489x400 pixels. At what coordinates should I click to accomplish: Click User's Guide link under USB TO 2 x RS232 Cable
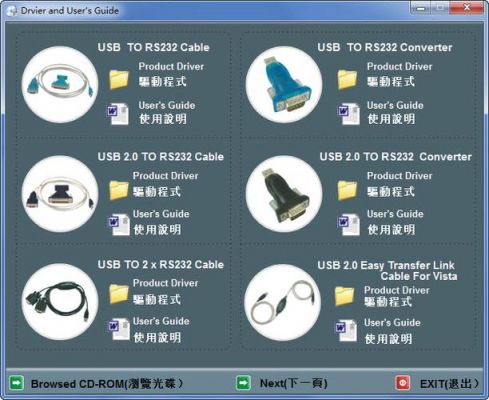coord(161,321)
